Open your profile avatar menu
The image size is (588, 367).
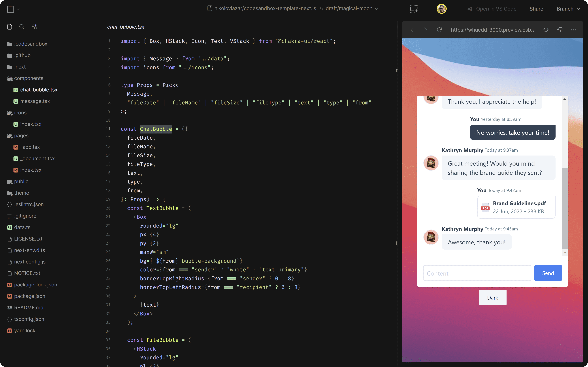pos(441,9)
